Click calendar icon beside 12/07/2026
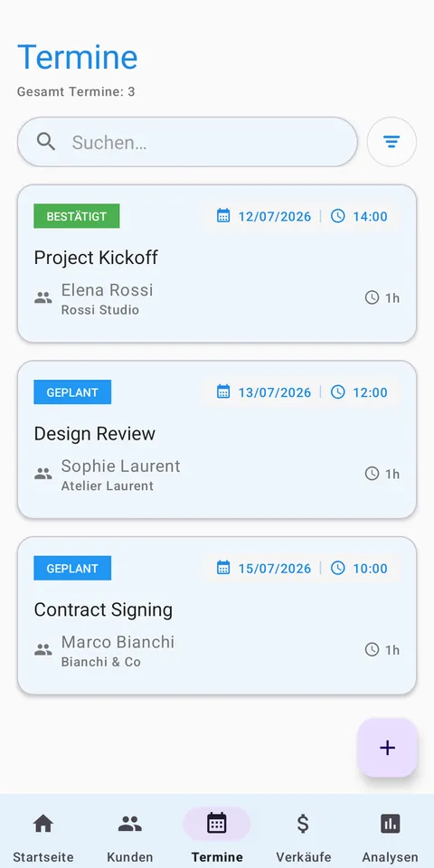The image size is (434, 868). (223, 216)
